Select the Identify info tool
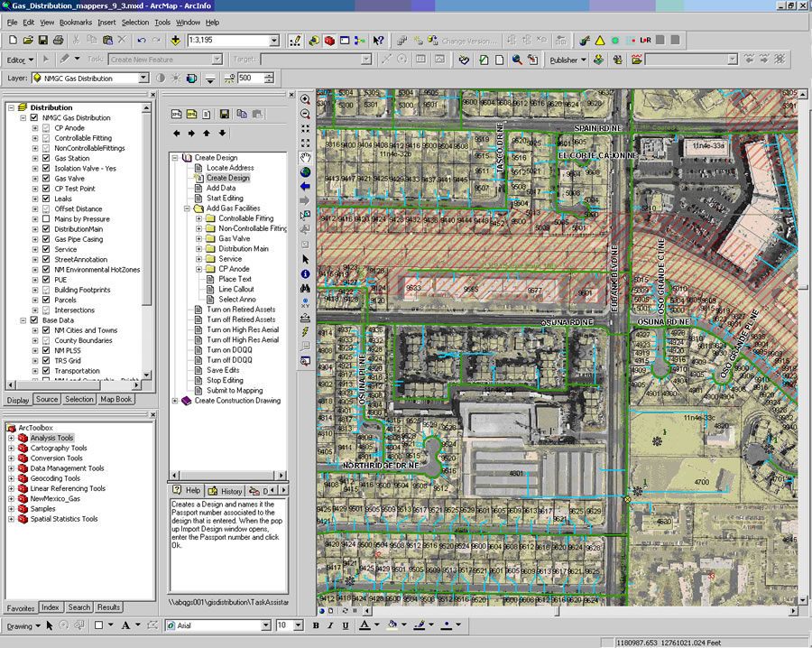The image size is (812, 648). click(x=305, y=273)
